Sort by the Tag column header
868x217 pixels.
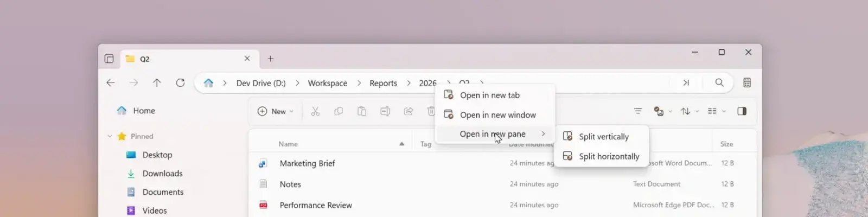(426, 144)
